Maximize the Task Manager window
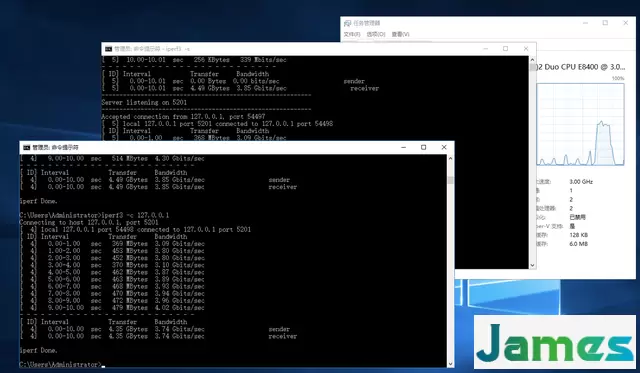This screenshot has height=373, width=640. 605,23
